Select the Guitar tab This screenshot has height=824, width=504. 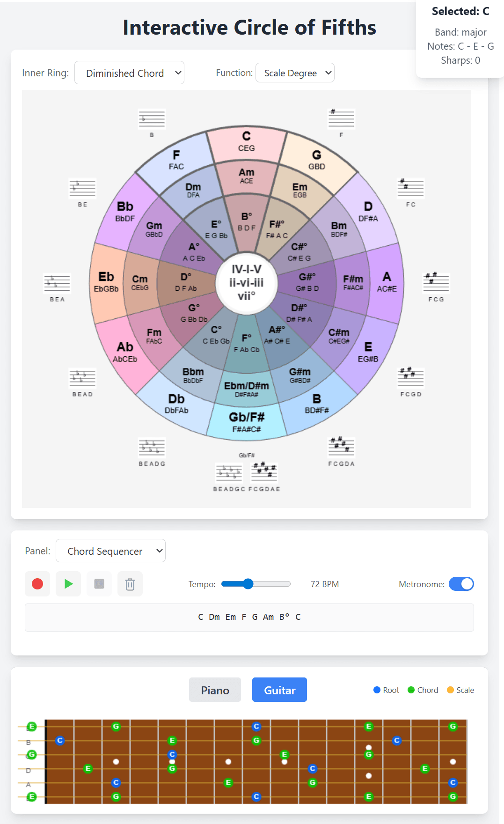coord(279,690)
